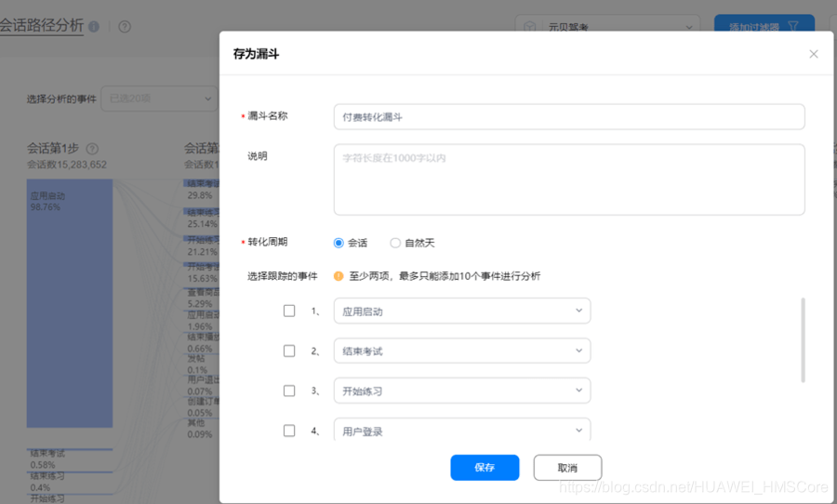Click the 29.8% value in step 2
The width and height of the screenshot is (837, 504).
click(x=200, y=195)
